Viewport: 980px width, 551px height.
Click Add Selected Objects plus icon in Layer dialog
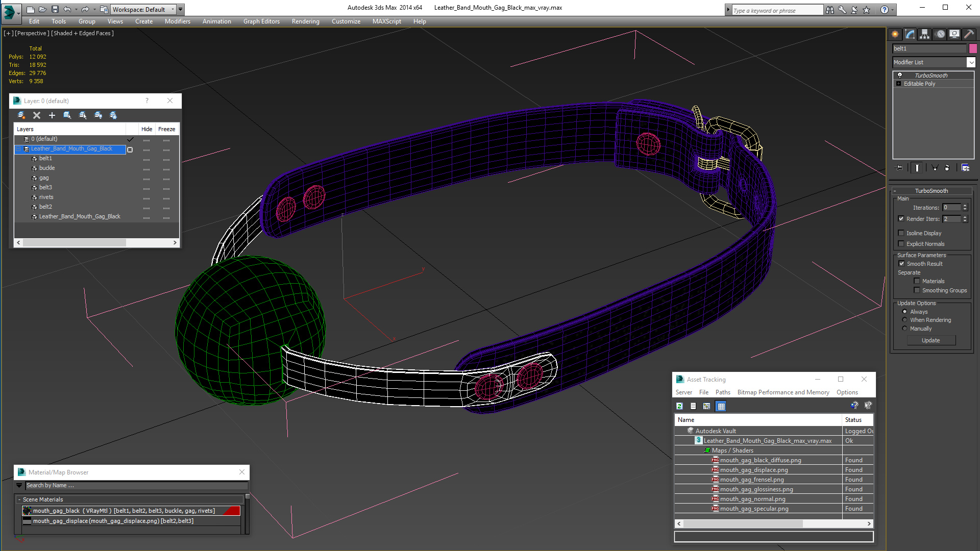click(52, 115)
